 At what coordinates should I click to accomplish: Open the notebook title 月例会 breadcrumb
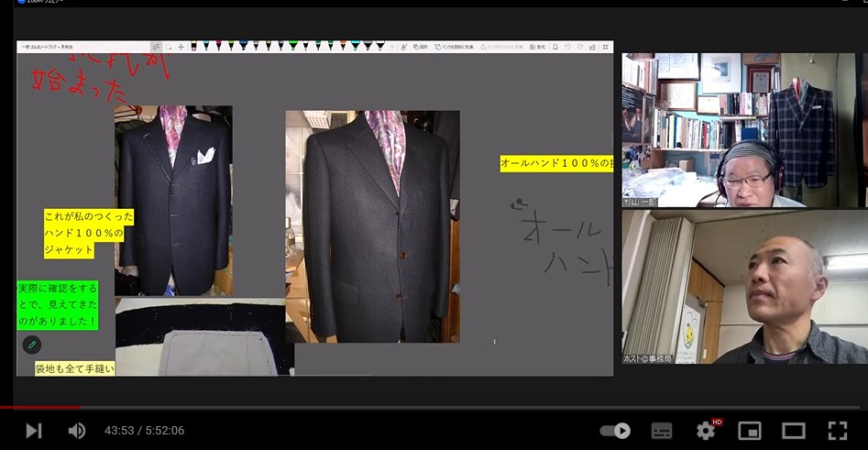47,47
